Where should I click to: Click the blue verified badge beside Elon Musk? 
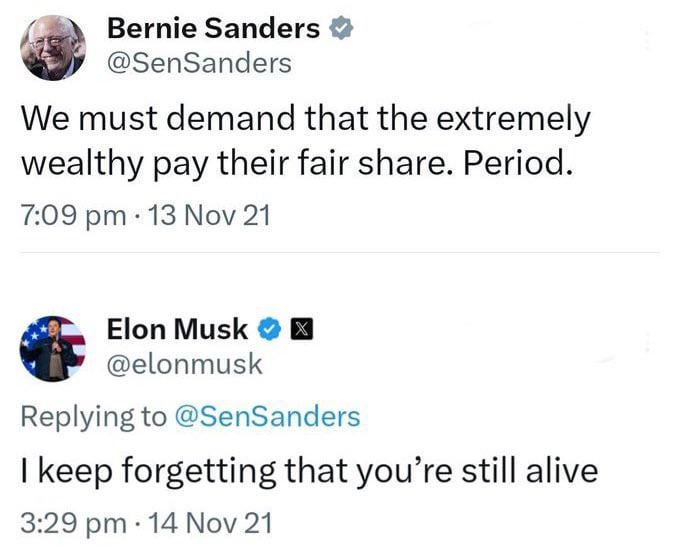[270, 329]
